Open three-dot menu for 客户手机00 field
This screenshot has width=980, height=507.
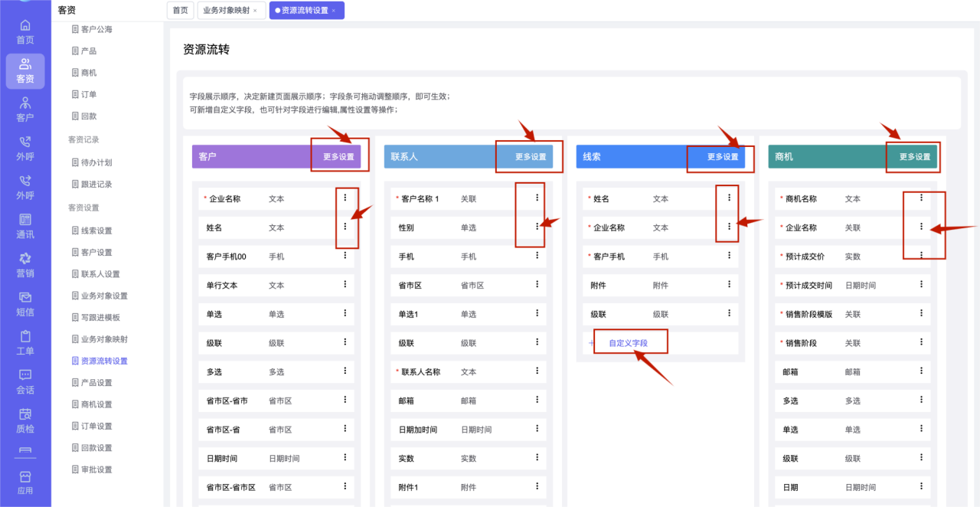345,255
